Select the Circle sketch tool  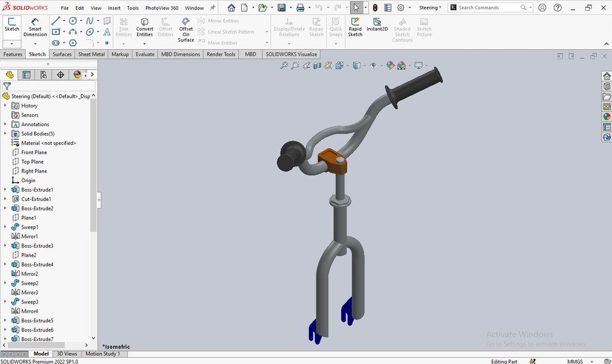[x=73, y=21]
